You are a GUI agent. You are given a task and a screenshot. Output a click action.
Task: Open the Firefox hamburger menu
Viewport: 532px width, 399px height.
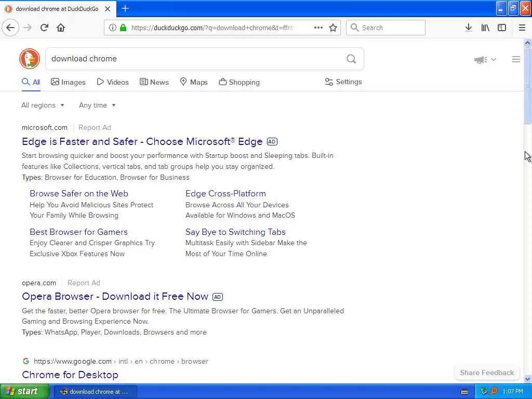click(x=522, y=28)
